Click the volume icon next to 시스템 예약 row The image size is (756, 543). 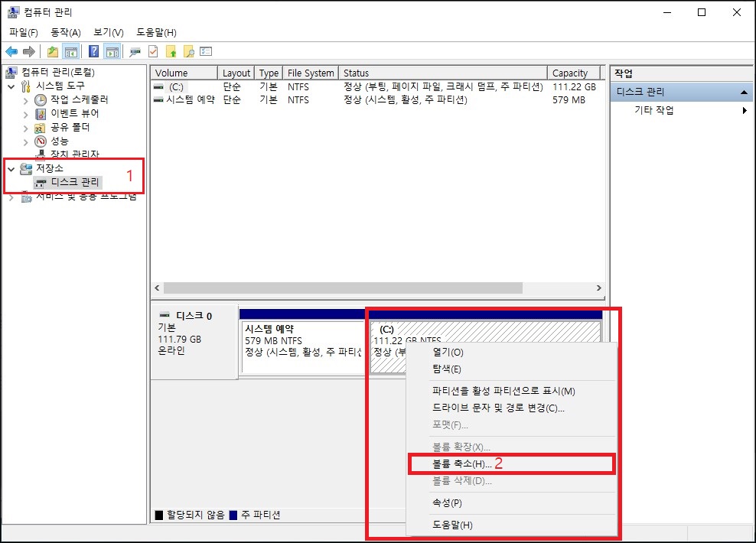pos(158,99)
